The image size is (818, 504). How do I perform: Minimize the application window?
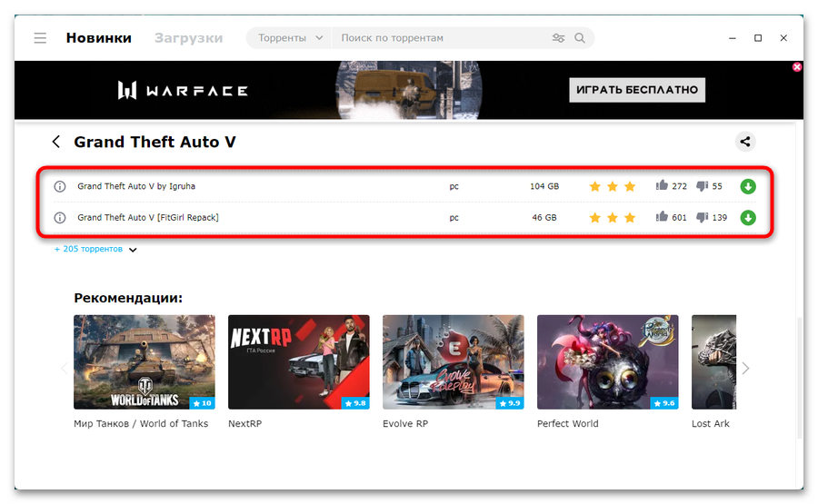pyautogui.click(x=733, y=38)
